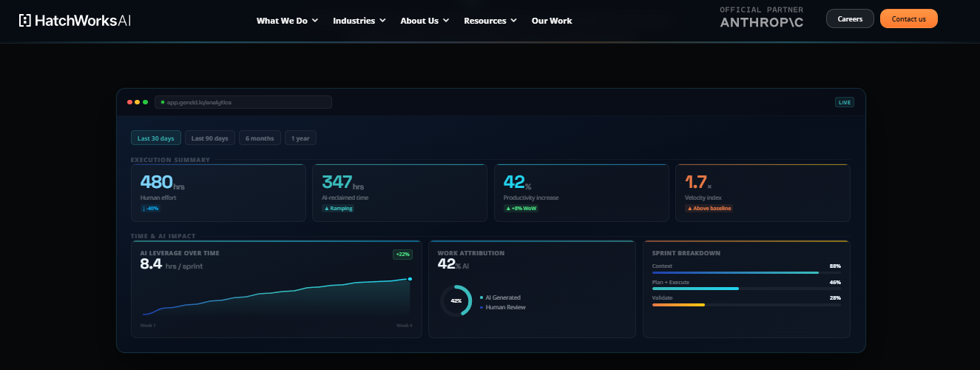The image size is (980, 370).
Task: Click the green dot beside the yellow dot
Action: click(x=145, y=102)
